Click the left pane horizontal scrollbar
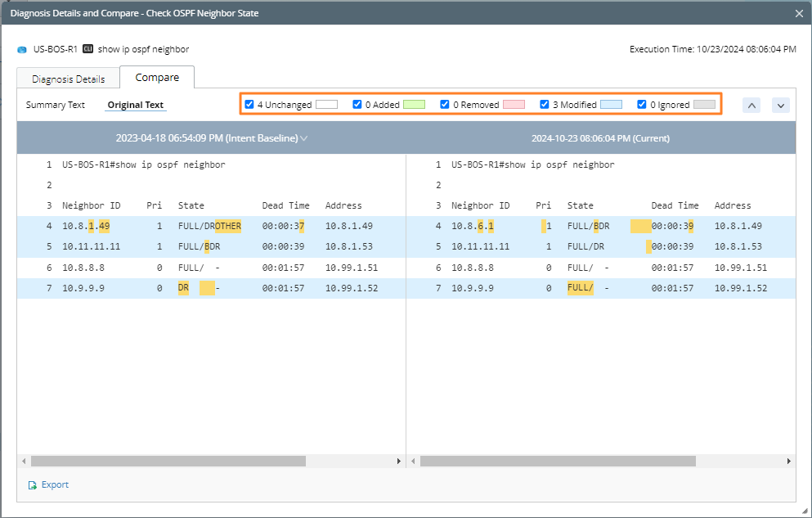 168,462
